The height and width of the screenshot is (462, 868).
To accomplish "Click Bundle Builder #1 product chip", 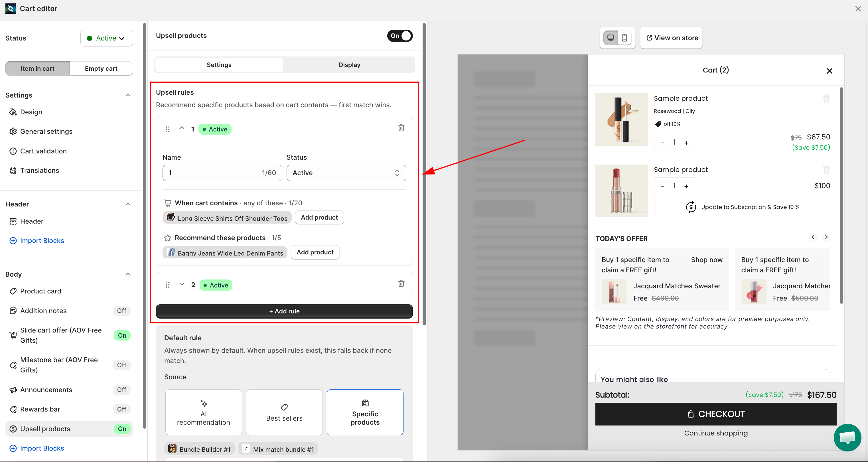I will 199,449.
